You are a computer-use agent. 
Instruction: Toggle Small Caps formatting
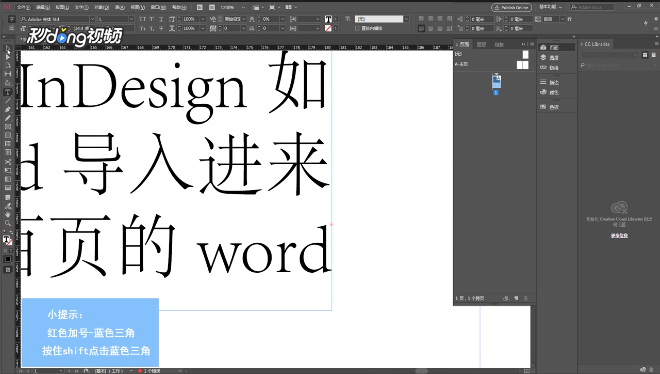point(143,28)
